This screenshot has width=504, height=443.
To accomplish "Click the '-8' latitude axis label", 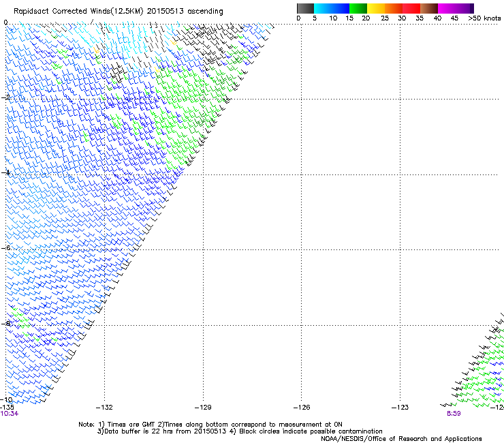I will 5,323.
